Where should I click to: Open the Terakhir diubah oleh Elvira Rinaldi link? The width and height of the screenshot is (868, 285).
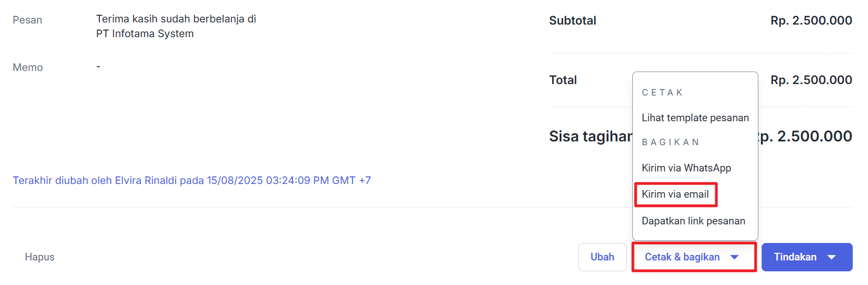(x=191, y=181)
